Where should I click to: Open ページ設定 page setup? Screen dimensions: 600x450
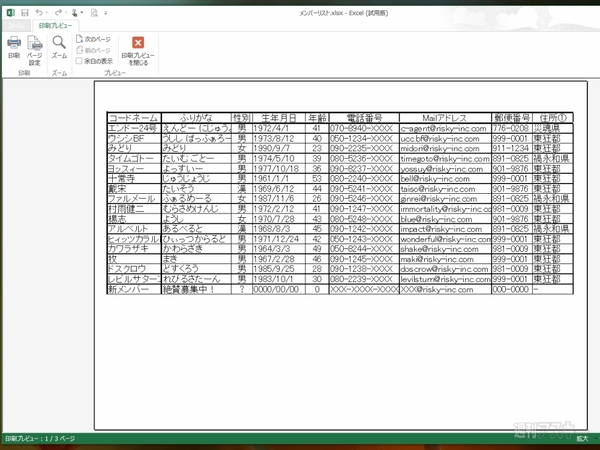(34, 51)
